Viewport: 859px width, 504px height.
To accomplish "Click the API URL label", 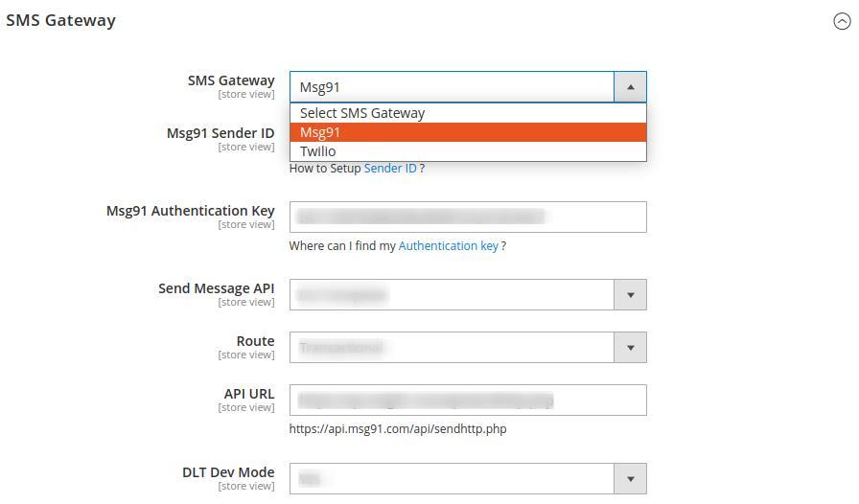I will 248,394.
